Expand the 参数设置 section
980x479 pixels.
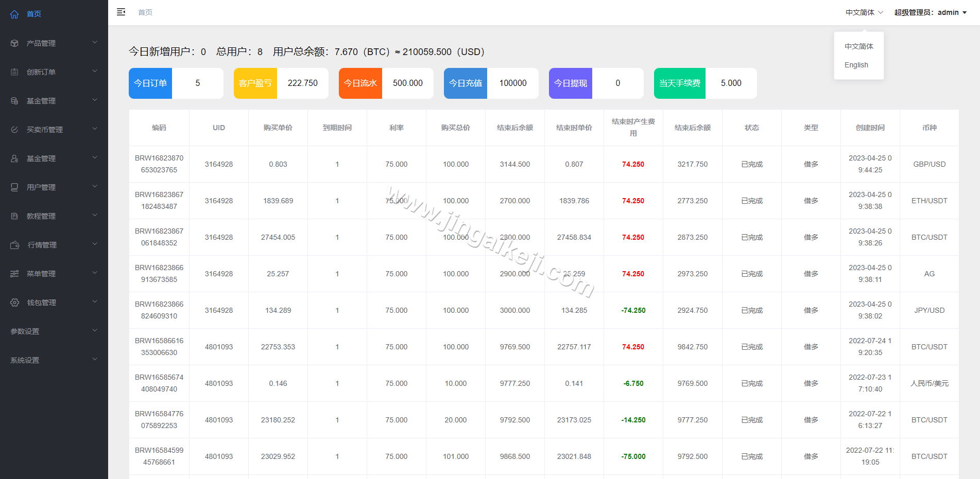(24, 331)
